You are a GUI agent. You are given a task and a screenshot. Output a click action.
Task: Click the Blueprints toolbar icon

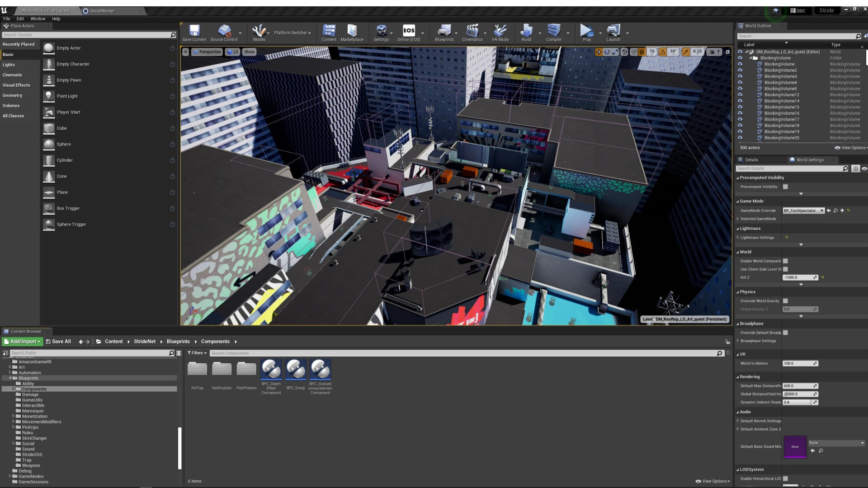coord(444,33)
